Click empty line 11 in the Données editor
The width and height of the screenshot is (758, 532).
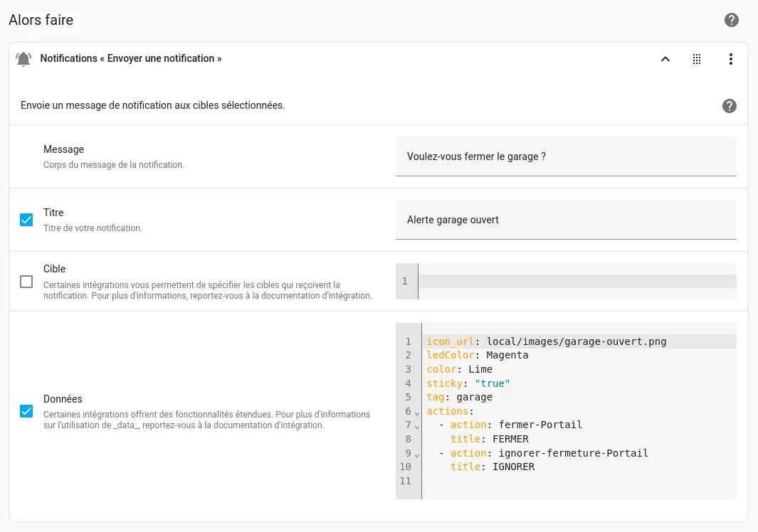click(x=579, y=481)
